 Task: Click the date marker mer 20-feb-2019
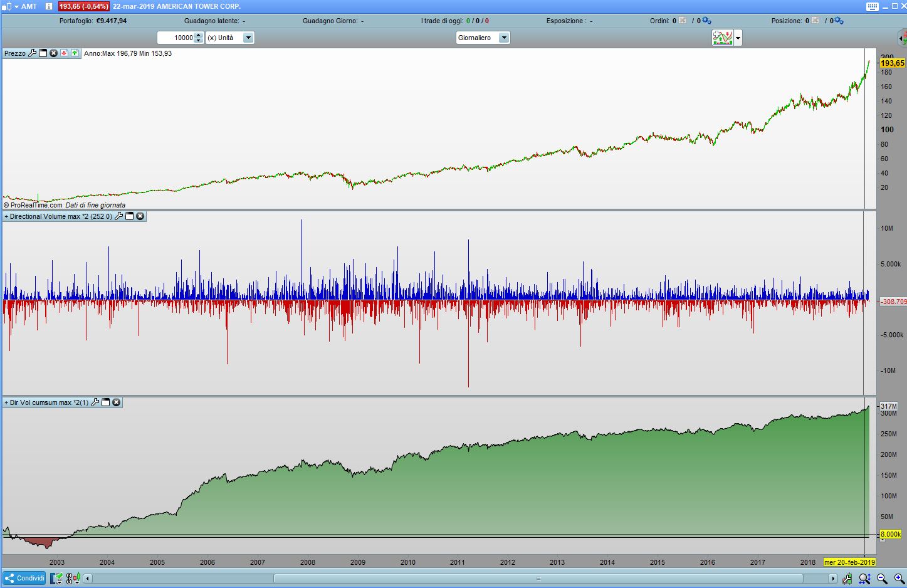[849, 562]
